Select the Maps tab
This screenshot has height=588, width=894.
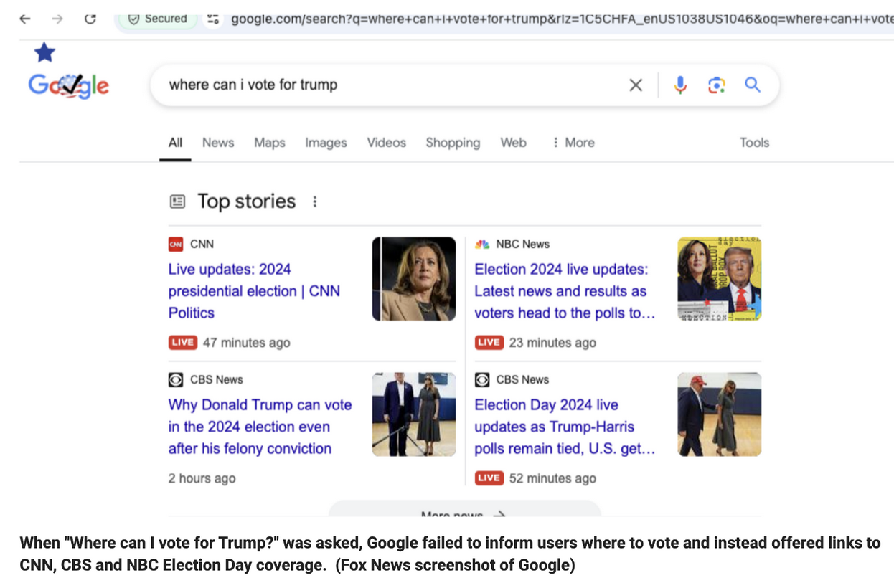tap(270, 143)
